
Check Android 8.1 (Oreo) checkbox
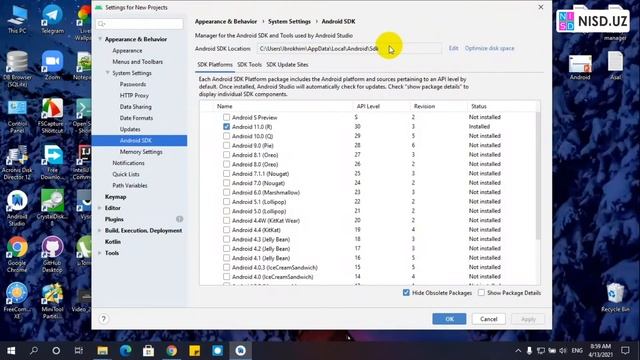pos(227,155)
